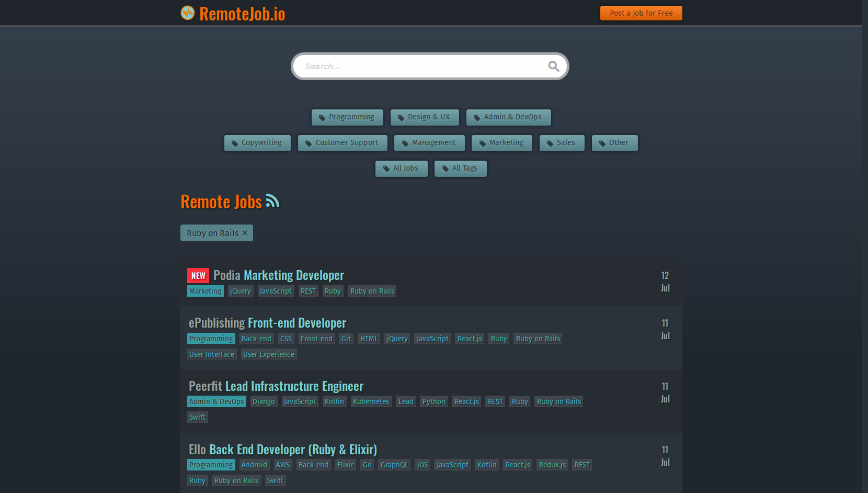Click the jQuery tag on Podia job

point(241,291)
